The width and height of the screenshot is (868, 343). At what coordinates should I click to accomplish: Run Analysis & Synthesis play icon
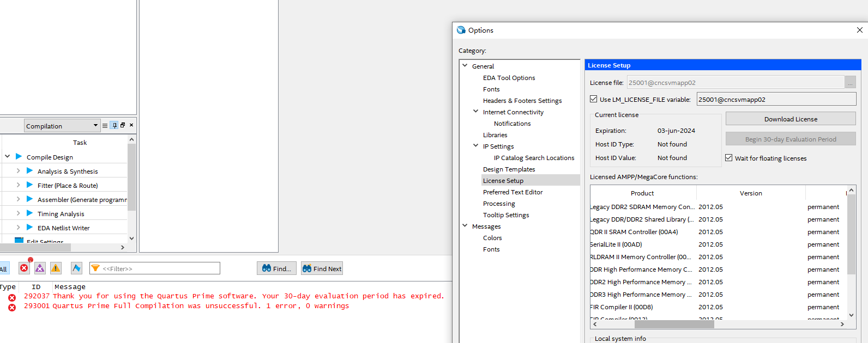point(30,171)
